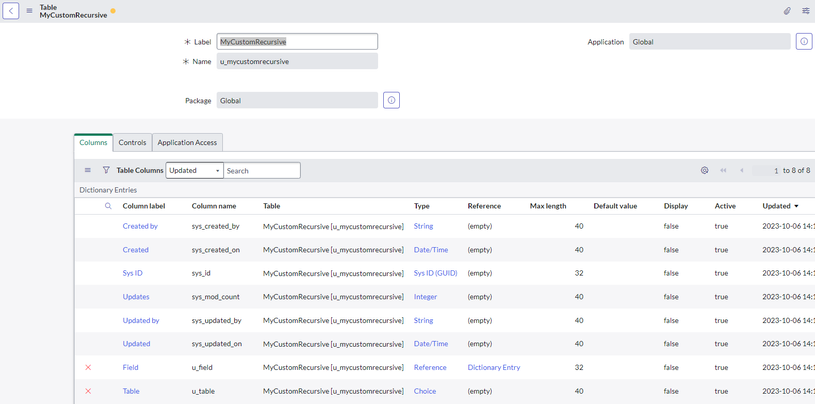Image resolution: width=815 pixels, height=404 pixels.
Task: Open the Field column label link
Action: pyautogui.click(x=130, y=367)
